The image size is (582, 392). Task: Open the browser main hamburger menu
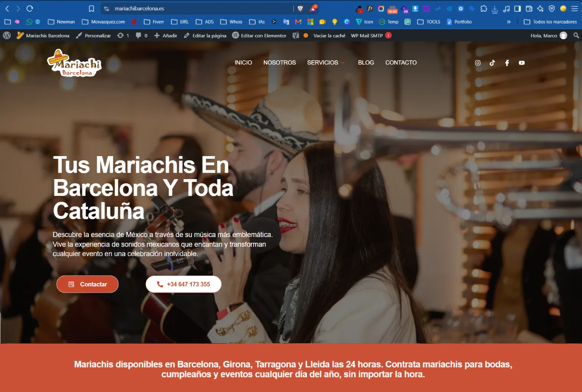575,8
